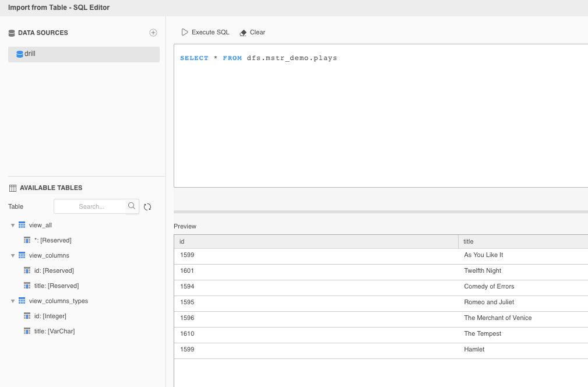588x387 pixels.
Task: Collapse the view_columns_types tree node
Action: pos(13,300)
